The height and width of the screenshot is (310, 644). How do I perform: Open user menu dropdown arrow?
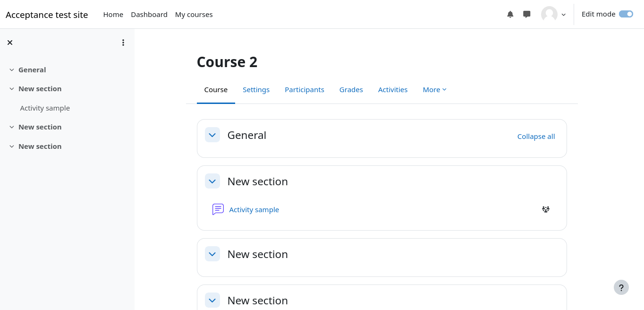tap(563, 15)
